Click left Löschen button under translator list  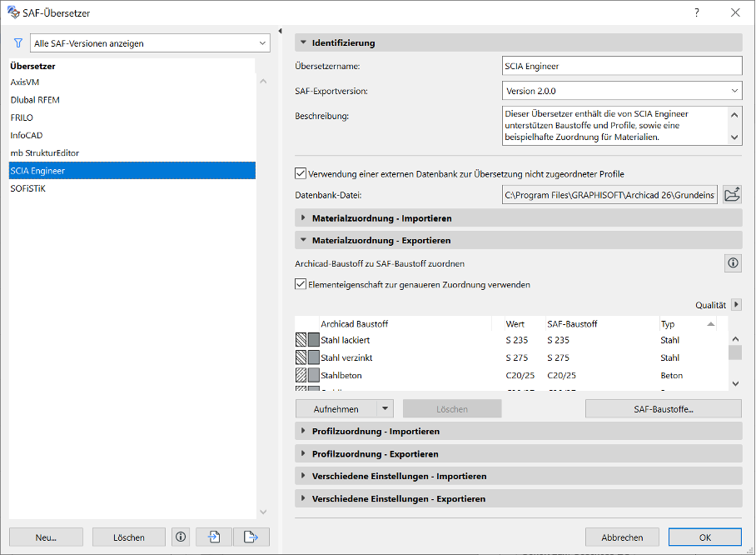pyautogui.click(x=129, y=537)
